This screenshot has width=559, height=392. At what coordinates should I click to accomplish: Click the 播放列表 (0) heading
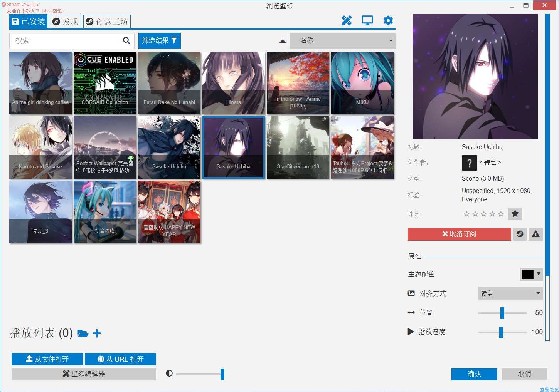click(41, 333)
